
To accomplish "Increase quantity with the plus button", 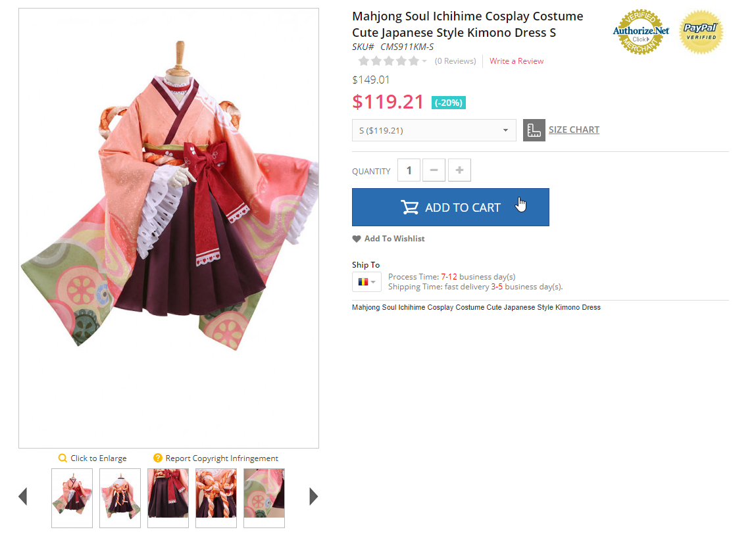I will pos(459,170).
